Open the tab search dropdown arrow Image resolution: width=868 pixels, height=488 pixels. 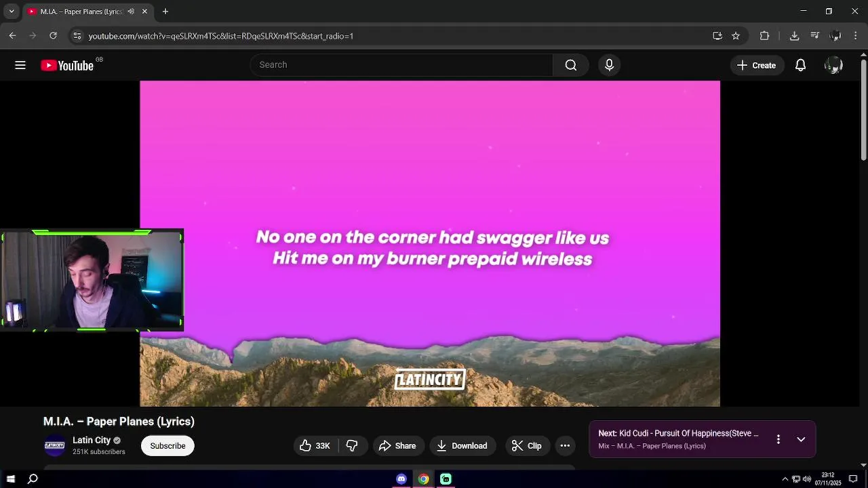click(11, 12)
